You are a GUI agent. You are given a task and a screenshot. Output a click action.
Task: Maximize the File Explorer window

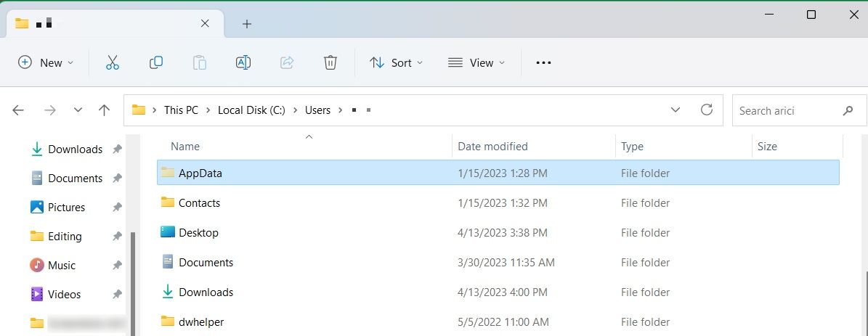tap(811, 15)
